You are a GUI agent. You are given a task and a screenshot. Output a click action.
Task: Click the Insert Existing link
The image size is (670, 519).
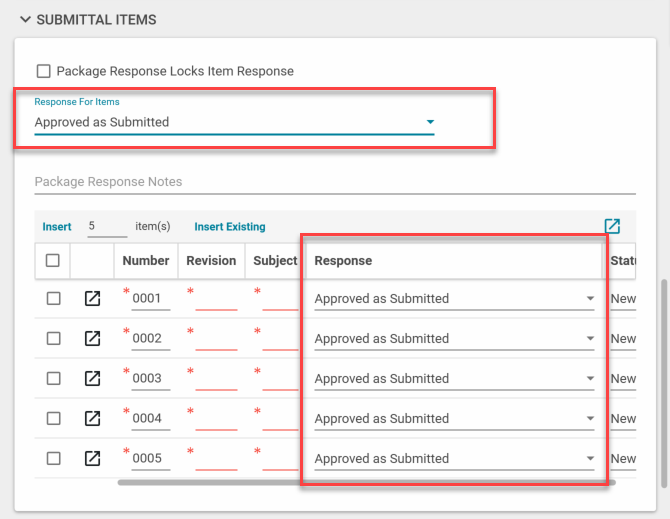[x=230, y=227]
